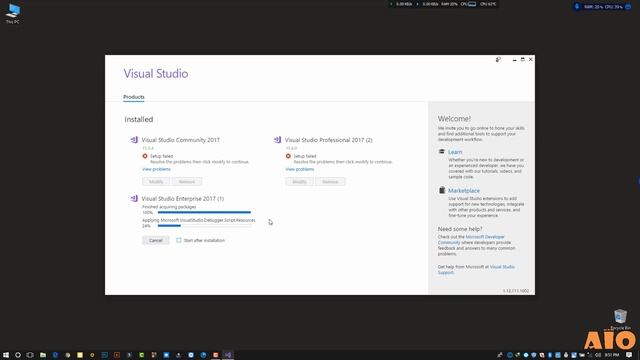Maximize the Visual Studio Installer window
Screen dimensions: 640x360
(x=522, y=60)
